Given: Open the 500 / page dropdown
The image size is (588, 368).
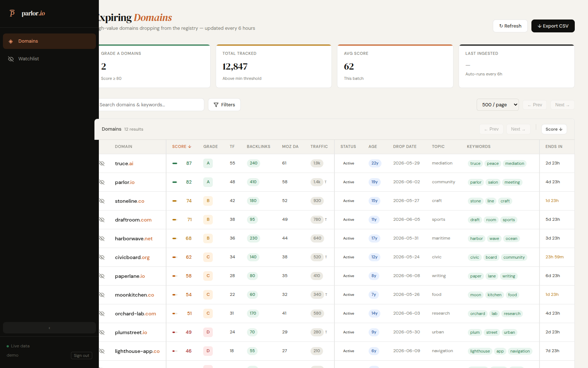Looking at the screenshot, I should [x=498, y=105].
